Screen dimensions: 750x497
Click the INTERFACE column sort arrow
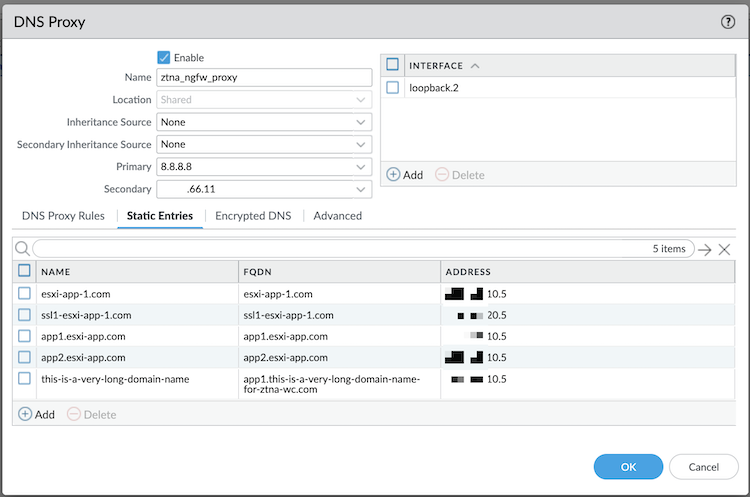(x=474, y=65)
